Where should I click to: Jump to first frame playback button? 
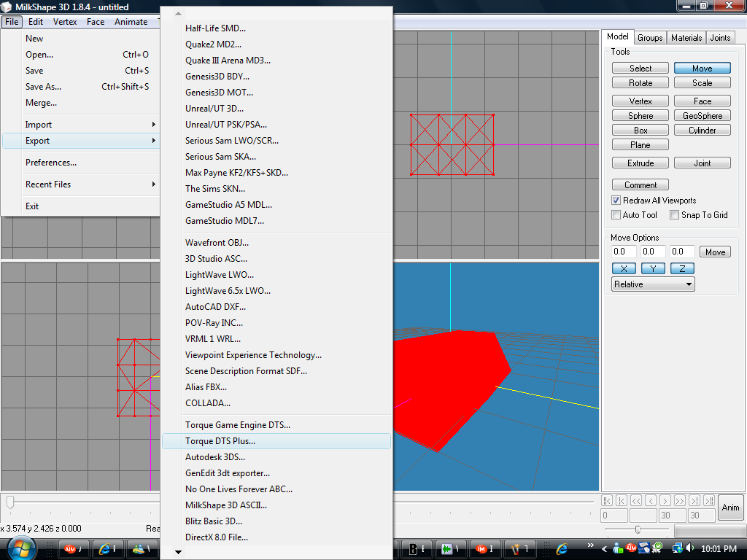click(x=606, y=500)
